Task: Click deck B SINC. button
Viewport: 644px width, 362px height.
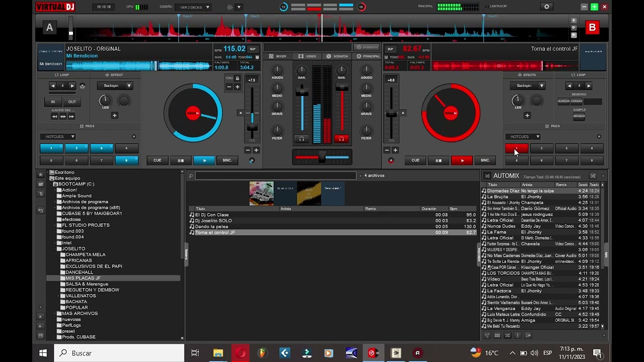Action: click(486, 160)
